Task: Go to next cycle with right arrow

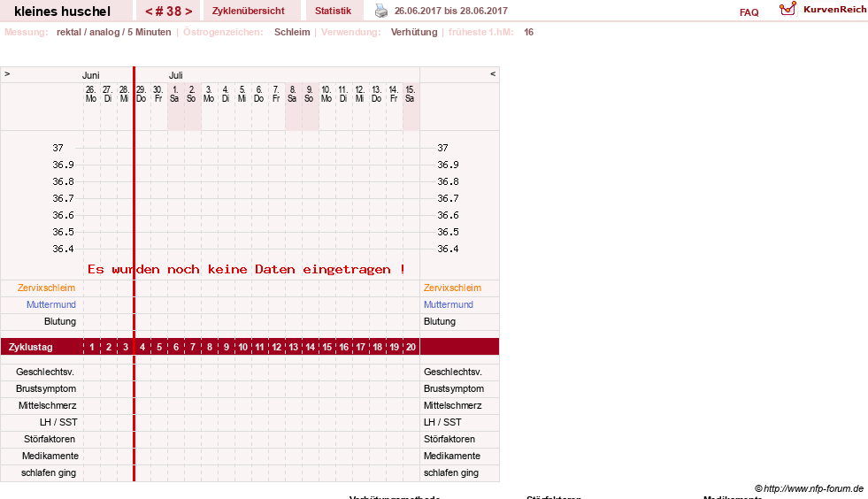Action: (x=188, y=12)
